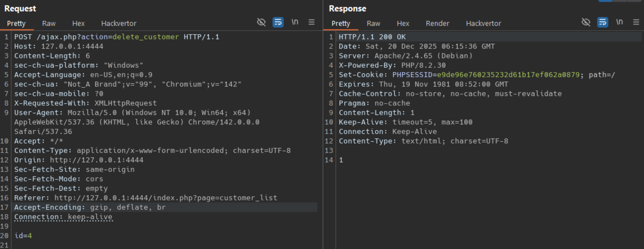This screenshot has height=249, width=644.
Task: Switch Request view to Hex tab
Action: click(78, 24)
